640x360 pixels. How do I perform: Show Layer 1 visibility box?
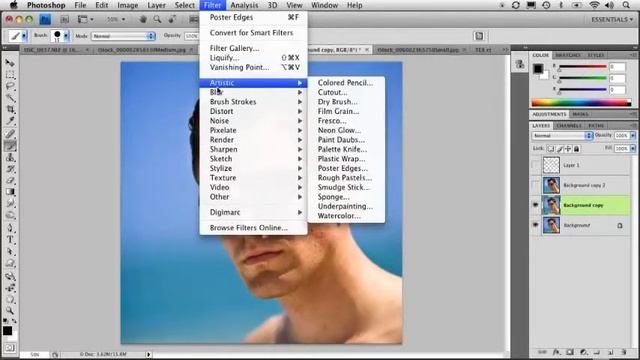(x=535, y=165)
